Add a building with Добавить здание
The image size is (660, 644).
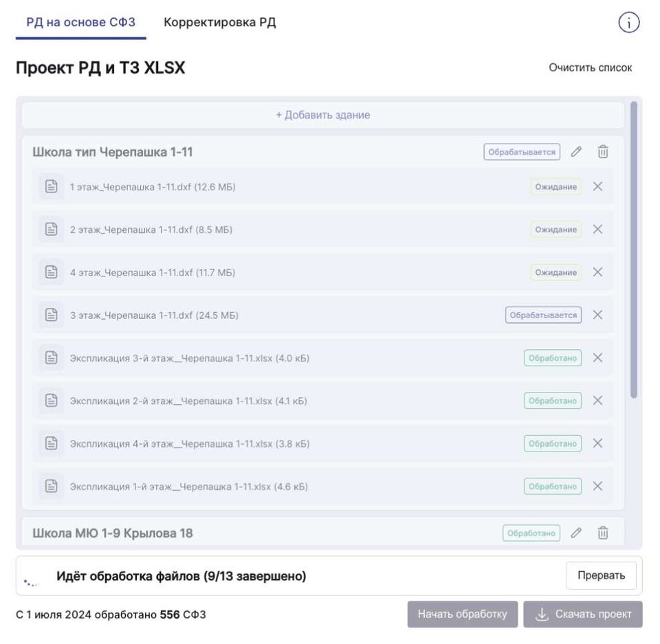[x=323, y=115]
